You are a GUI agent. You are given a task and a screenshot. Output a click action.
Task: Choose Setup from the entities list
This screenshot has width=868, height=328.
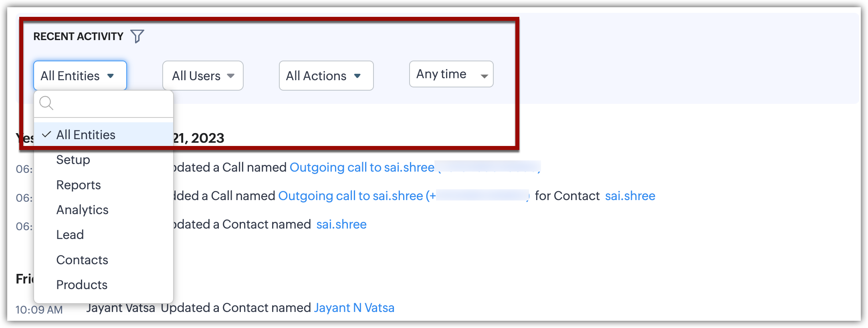tap(73, 160)
